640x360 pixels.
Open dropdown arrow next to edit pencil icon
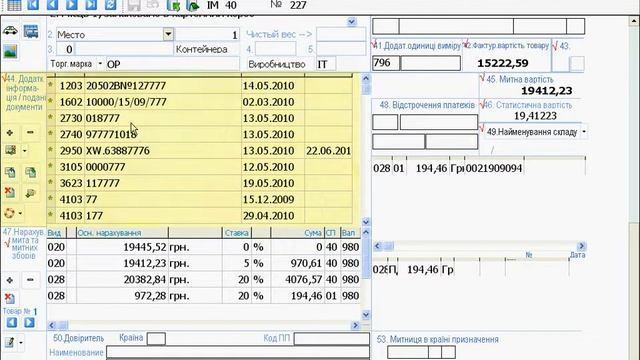point(21,342)
